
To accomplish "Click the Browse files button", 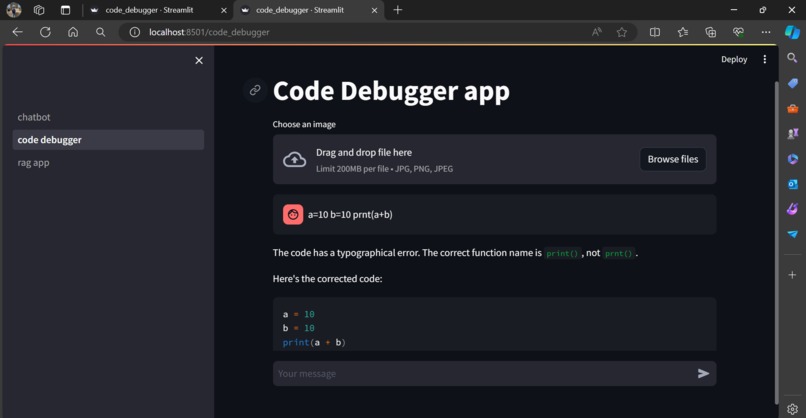I will coord(673,159).
